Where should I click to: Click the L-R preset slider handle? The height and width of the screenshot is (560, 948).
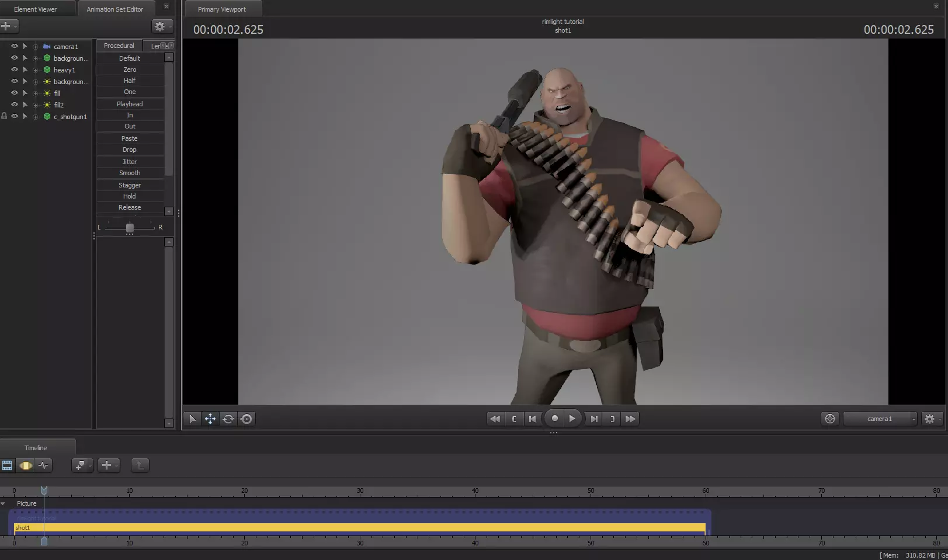pyautogui.click(x=130, y=228)
